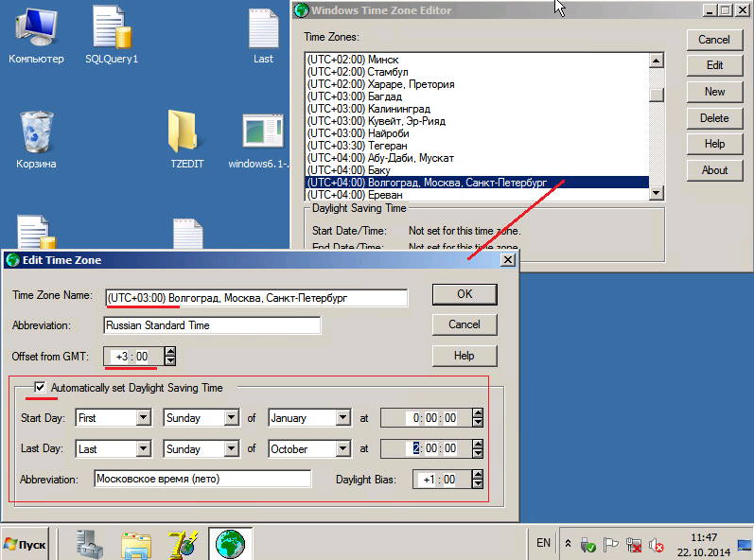The width and height of the screenshot is (754, 560).
Task: Click the Windows Time Zone Editor globe icon
Action: point(301,10)
